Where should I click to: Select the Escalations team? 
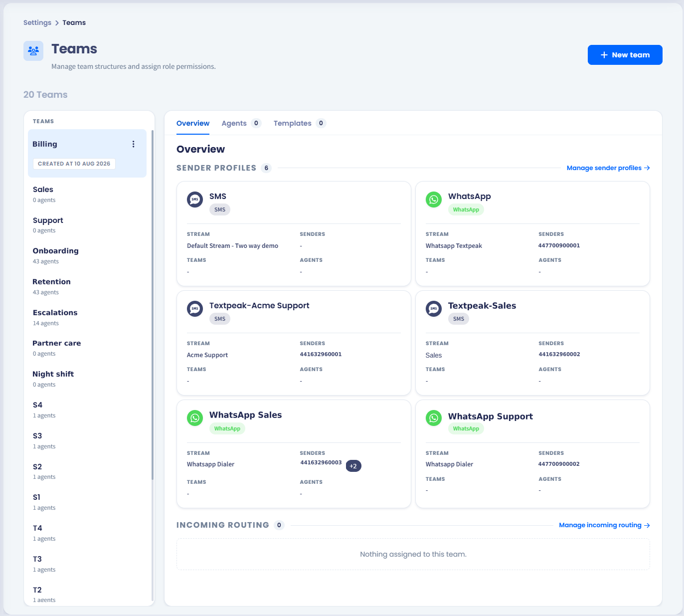click(87, 317)
